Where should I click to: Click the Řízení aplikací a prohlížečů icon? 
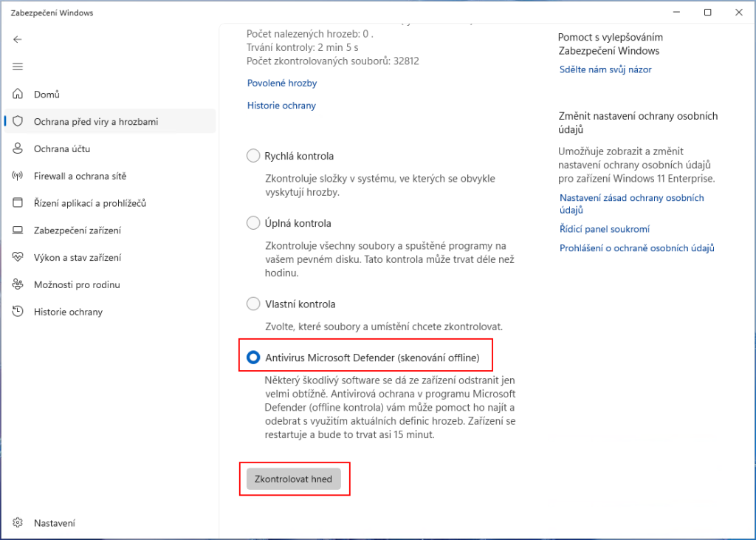[18, 202]
